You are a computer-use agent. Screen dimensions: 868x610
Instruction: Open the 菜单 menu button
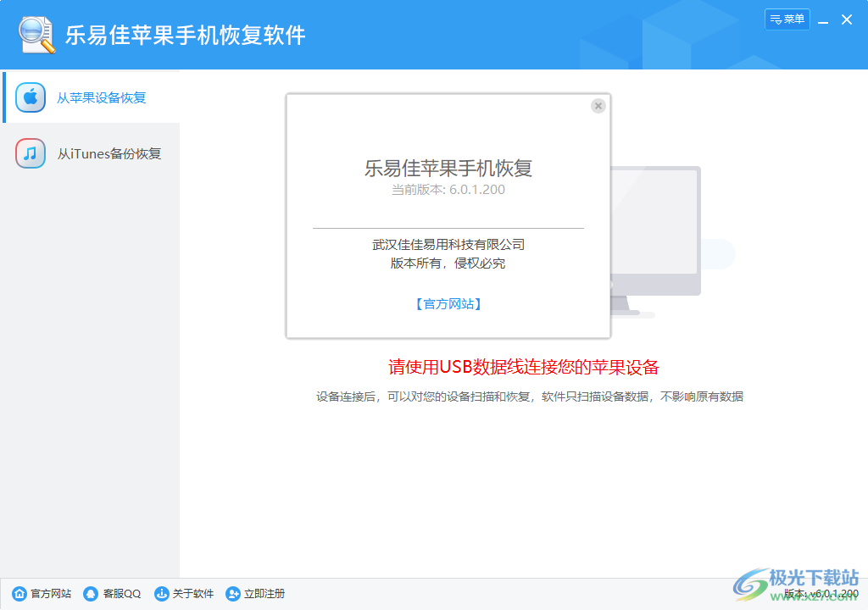787,19
